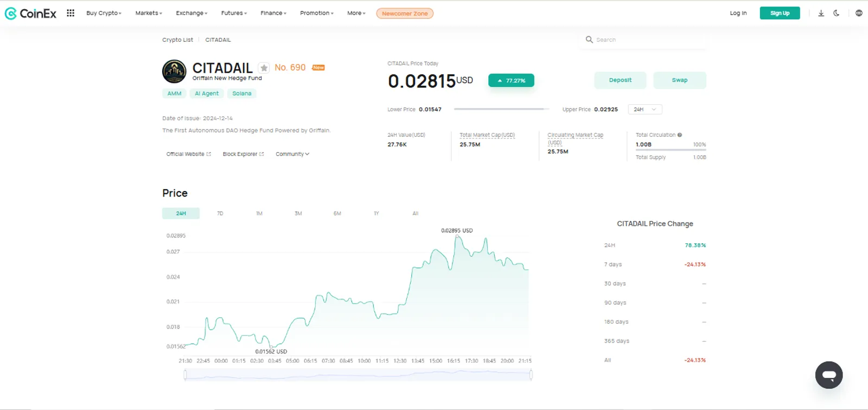Click the AMM tag

[174, 93]
